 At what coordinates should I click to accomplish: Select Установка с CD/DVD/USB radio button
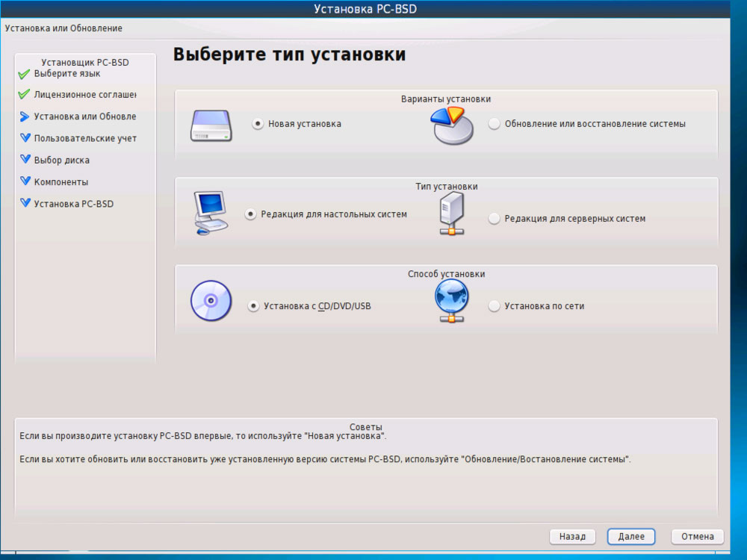point(253,305)
